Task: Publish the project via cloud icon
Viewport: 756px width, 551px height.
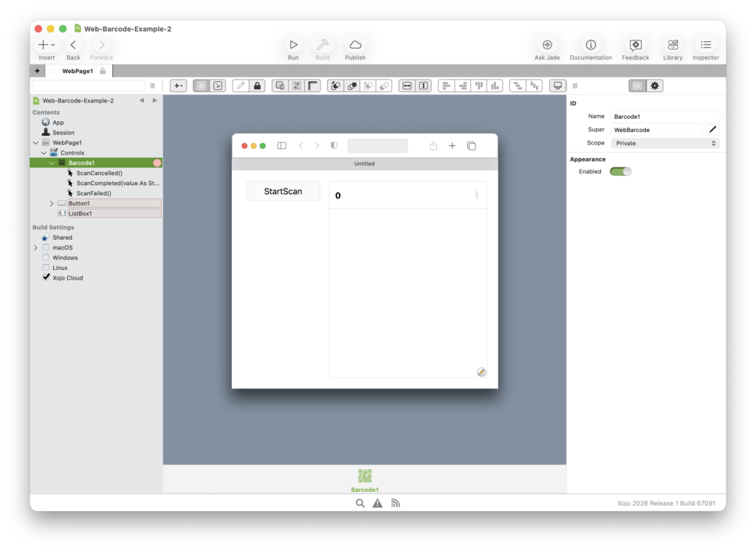Action: pos(355,45)
